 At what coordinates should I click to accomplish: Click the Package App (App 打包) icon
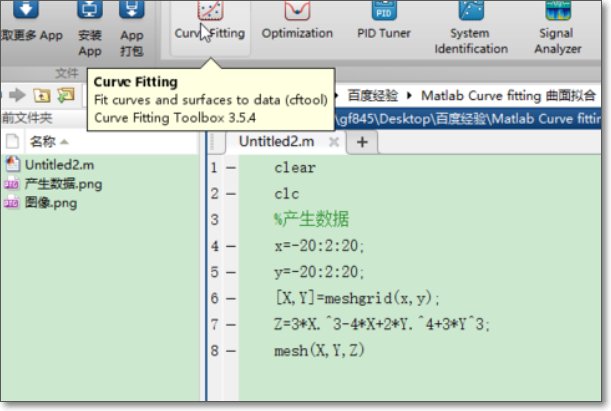click(131, 26)
